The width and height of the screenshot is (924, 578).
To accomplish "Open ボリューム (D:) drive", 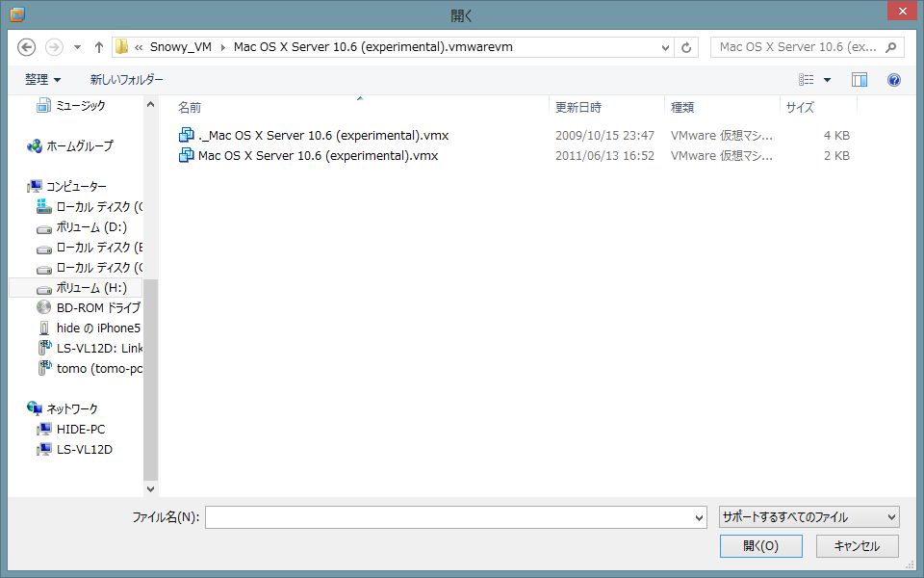I will [91, 227].
